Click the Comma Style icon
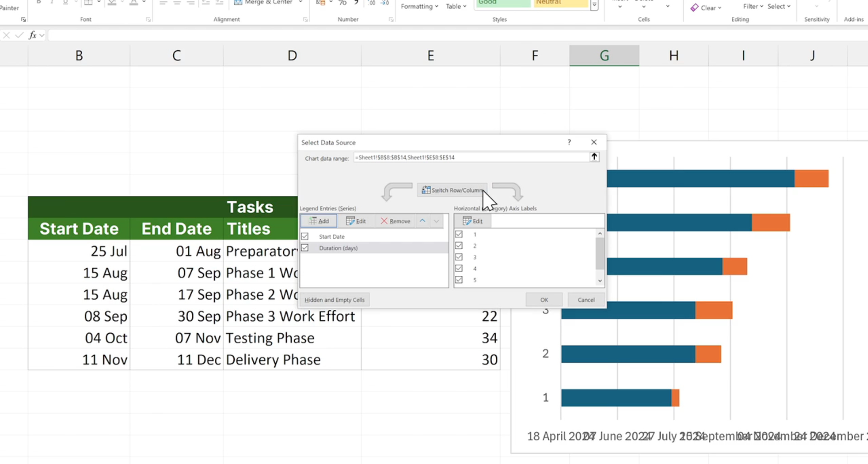Image resolution: width=868 pixels, height=464 pixels. pyautogui.click(x=356, y=3)
